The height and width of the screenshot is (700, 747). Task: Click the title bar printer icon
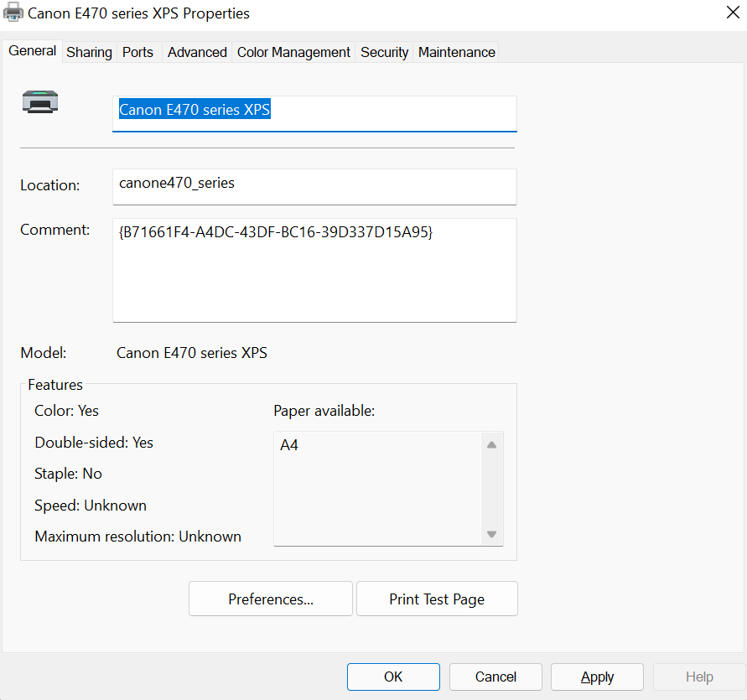(x=13, y=13)
